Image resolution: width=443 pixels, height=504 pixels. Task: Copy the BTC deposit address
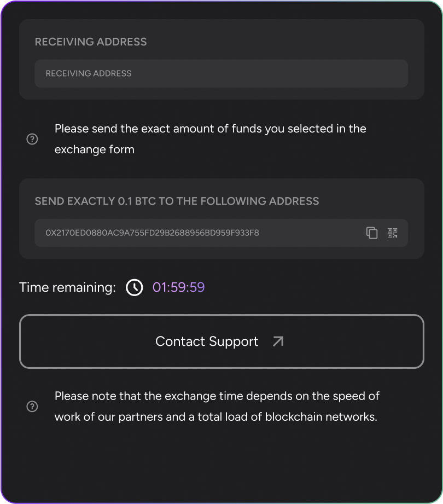[372, 233]
